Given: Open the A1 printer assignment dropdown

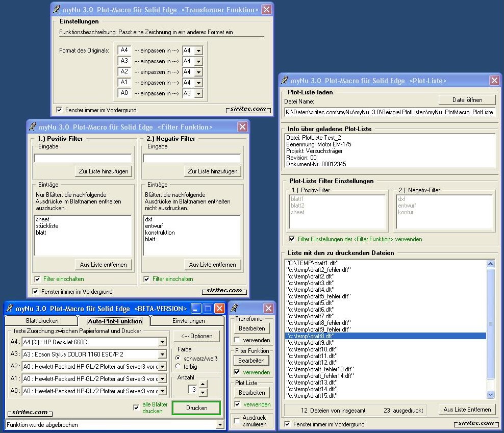Looking at the screenshot, I should click(163, 379).
